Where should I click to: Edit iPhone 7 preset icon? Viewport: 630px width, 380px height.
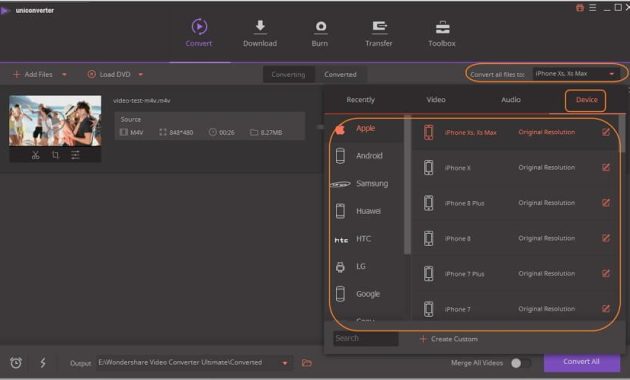[x=606, y=308]
